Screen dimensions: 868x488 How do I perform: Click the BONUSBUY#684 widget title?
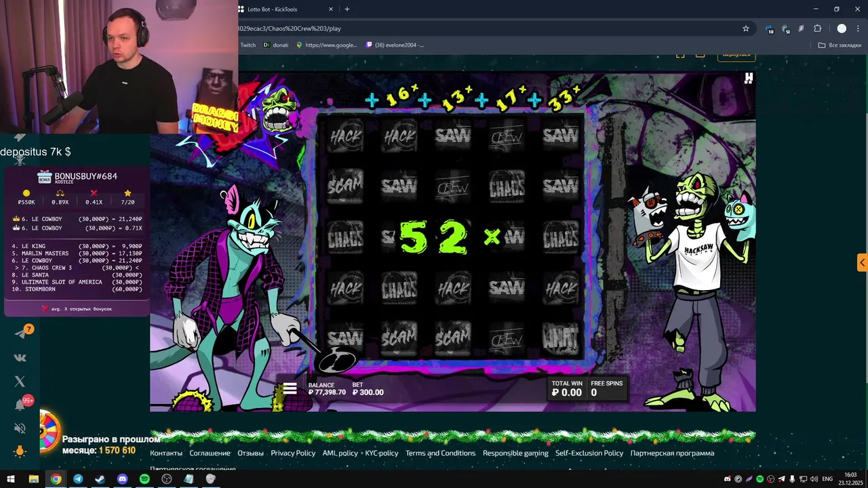click(85, 176)
